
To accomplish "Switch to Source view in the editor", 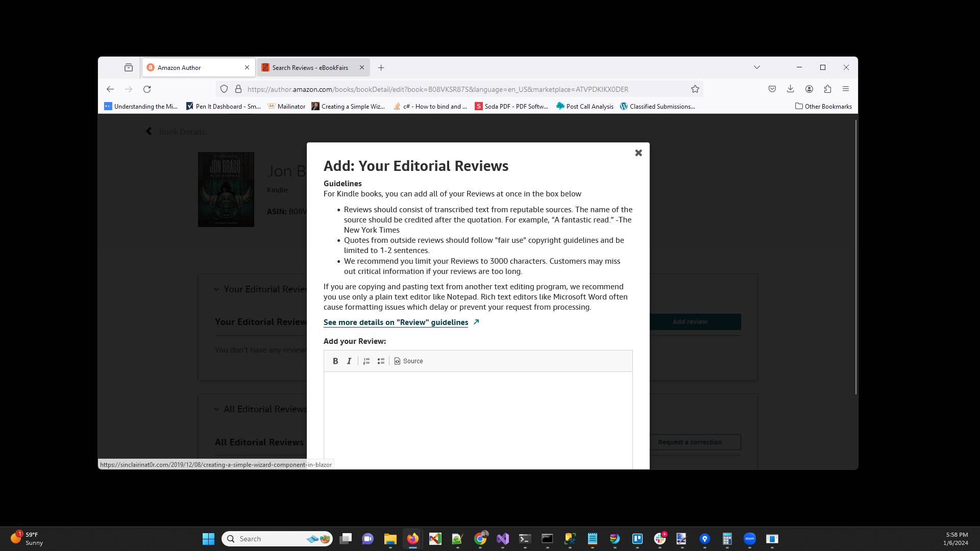I will [x=408, y=361].
